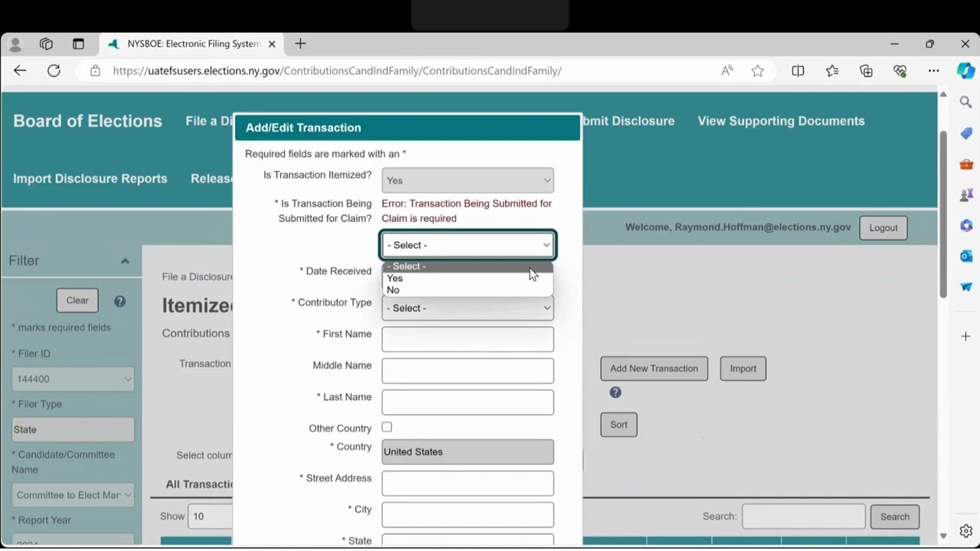This screenshot has width=980, height=551.
Task: Open the Is Transaction Itemized dropdown
Action: pyautogui.click(x=468, y=181)
